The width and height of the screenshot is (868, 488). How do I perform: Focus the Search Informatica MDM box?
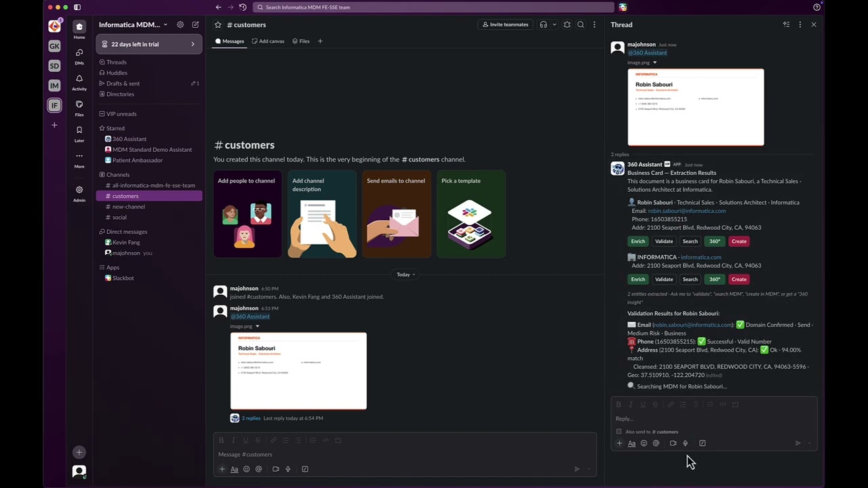434,7
